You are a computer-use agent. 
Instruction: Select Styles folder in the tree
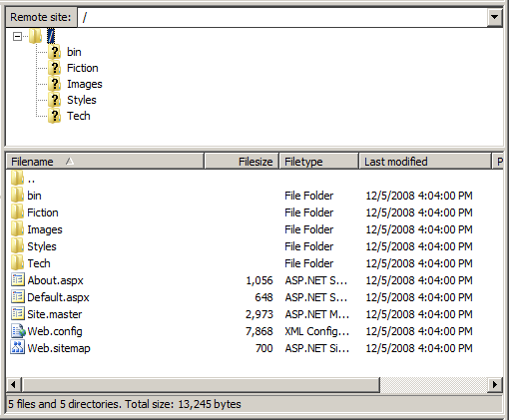coord(82,100)
